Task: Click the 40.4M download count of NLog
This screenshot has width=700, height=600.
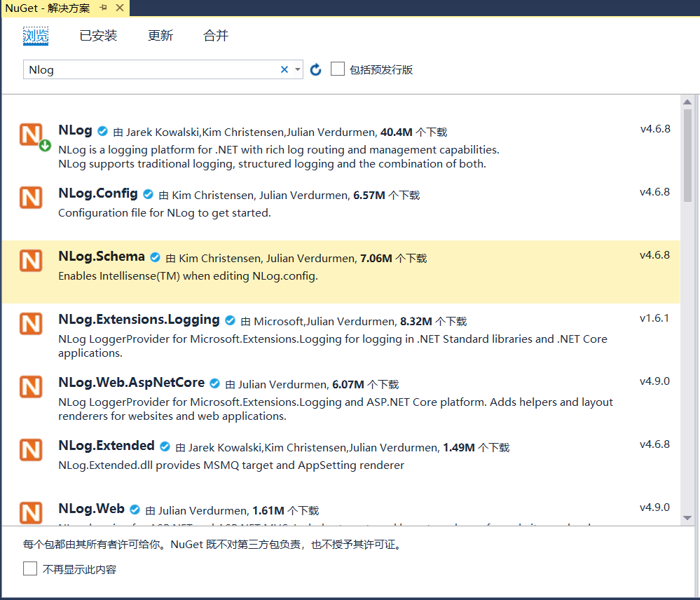Action: pyautogui.click(x=397, y=132)
